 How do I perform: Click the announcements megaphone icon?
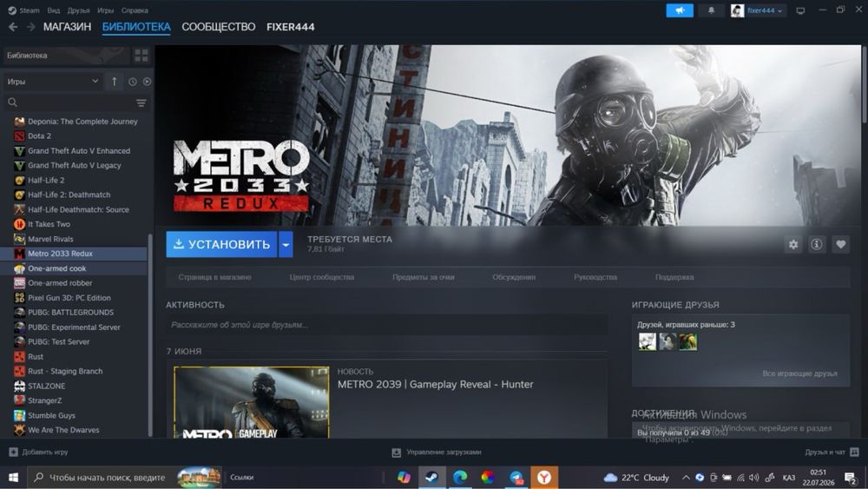click(680, 10)
